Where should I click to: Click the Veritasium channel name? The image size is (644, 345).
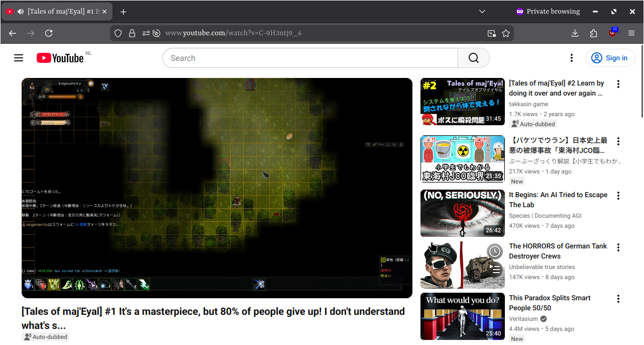click(523, 319)
